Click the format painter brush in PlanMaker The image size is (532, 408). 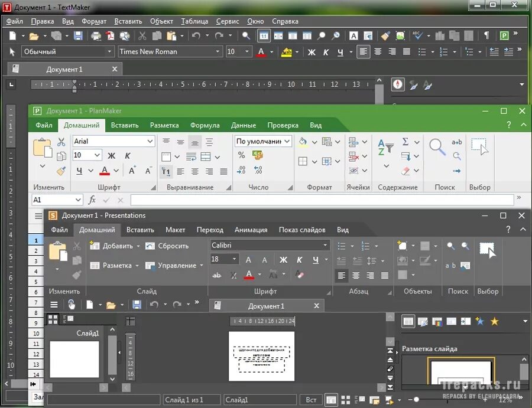point(61,171)
